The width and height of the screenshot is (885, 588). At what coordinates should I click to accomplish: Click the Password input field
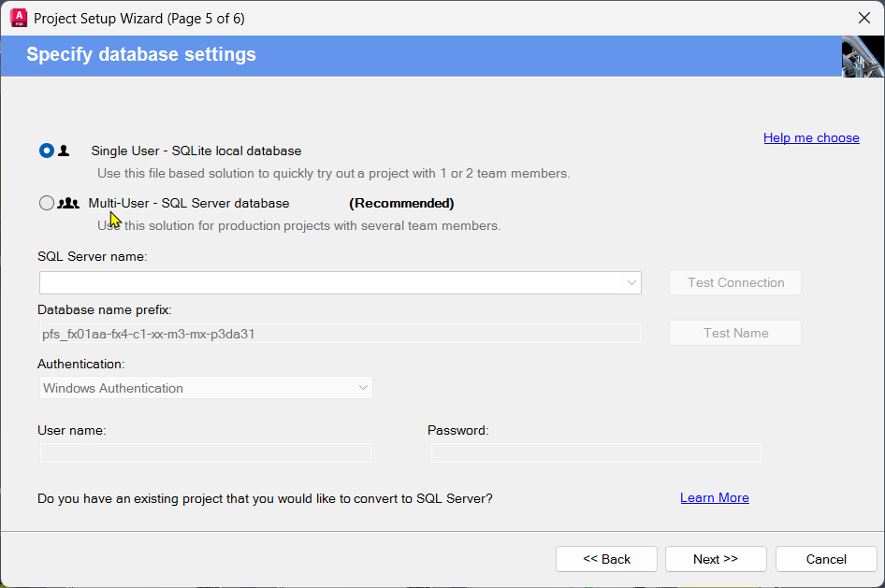(596, 452)
